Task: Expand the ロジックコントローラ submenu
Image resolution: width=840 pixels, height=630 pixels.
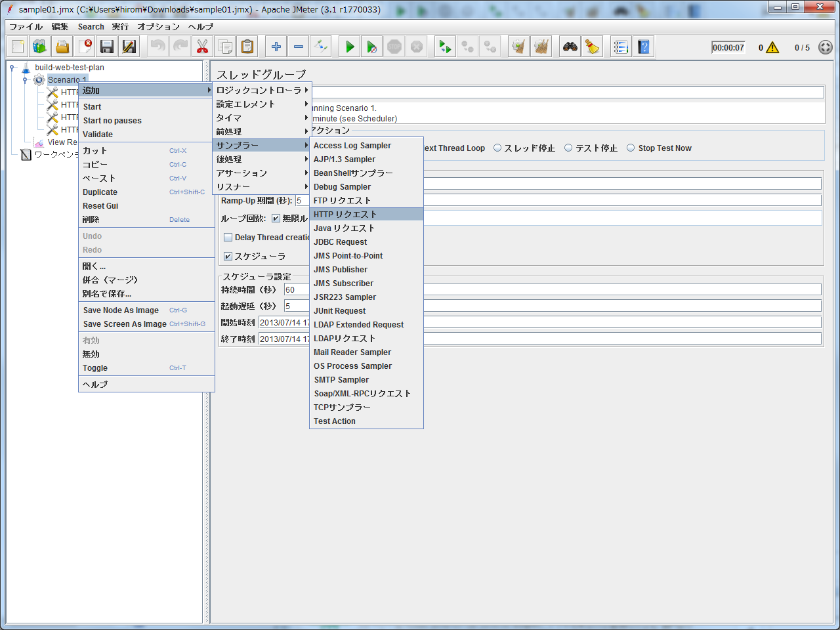Action: pyautogui.click(x=262, y=90)
